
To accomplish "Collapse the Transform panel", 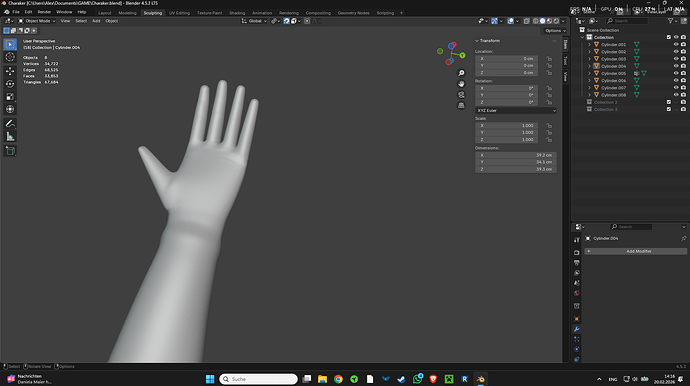I will tap(477, 40).
